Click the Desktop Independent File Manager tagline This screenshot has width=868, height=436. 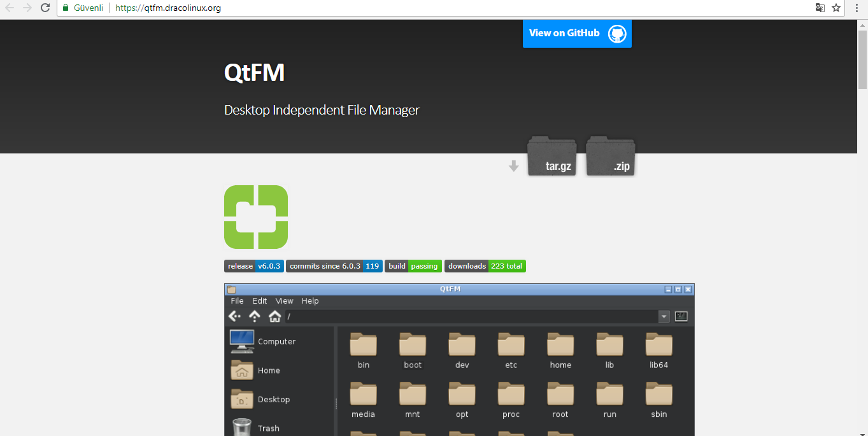[x=322, y=110]
